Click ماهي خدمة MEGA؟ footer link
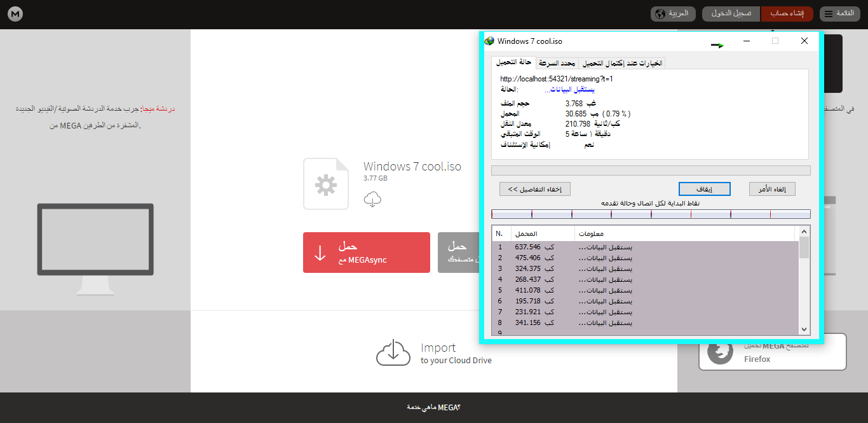 433,407
